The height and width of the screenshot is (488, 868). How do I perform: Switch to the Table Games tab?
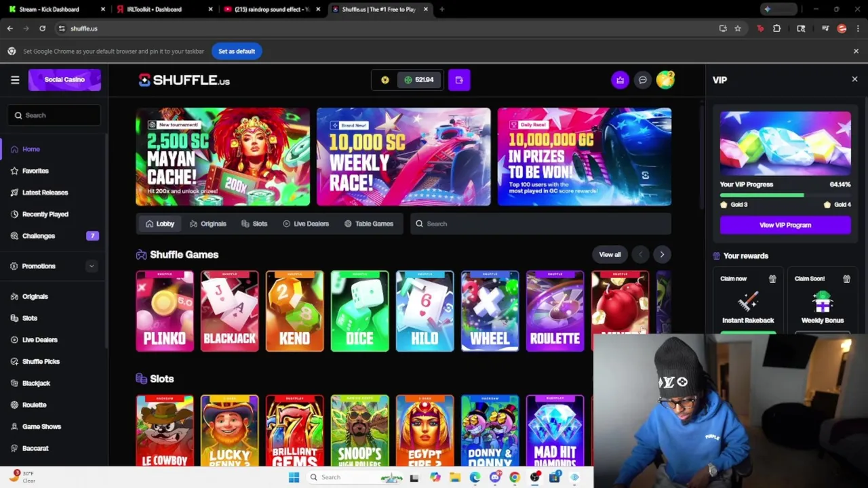pyautogui.click(x=369, y=224)
